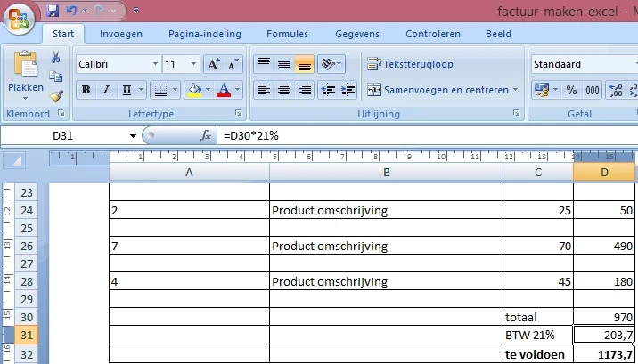Select the totaal label cell
This screenshot has height=364, width=638.
pyautogui.click(x=538, y=317)
